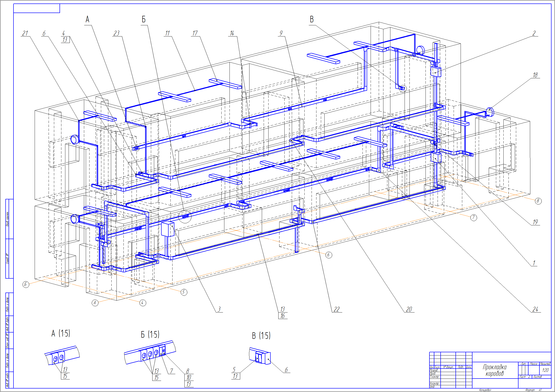Image resolution: width=555 pixels, height=392 pixels.
Task: Click circled grid axis marker 6
Action: pyautogui.click(x=329, y=255)
